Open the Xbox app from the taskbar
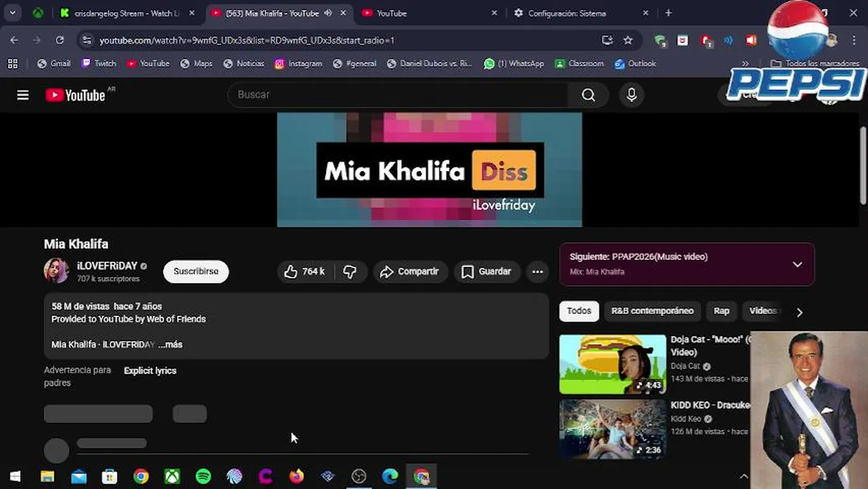 coord(172,477)
